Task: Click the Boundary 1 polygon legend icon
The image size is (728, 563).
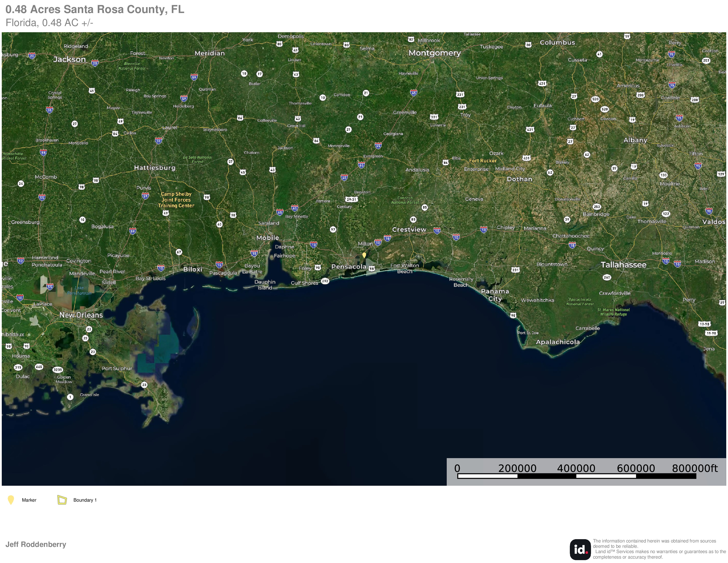Action: point(62,500)
